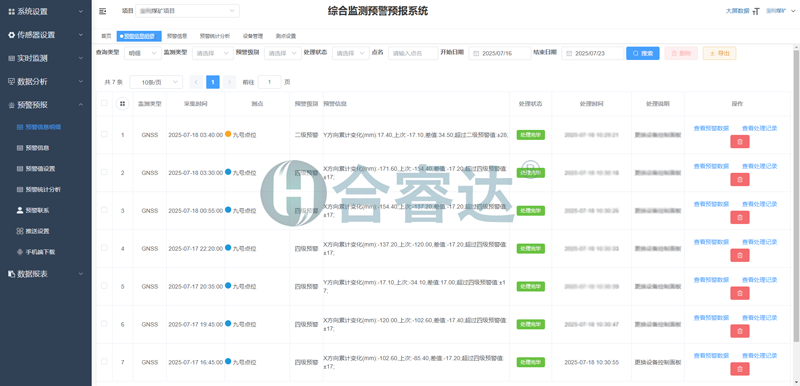Check the checkbox for row 3

click(x=104, y=210)
